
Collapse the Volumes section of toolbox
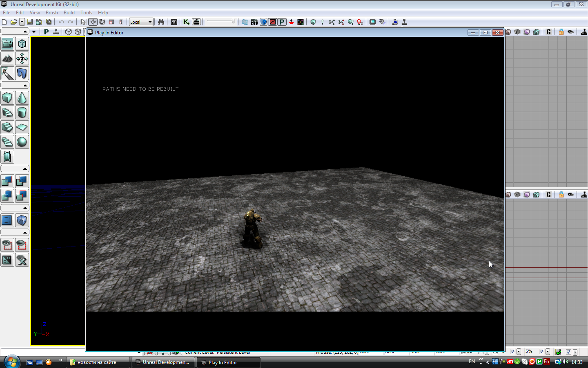[15, 208]
